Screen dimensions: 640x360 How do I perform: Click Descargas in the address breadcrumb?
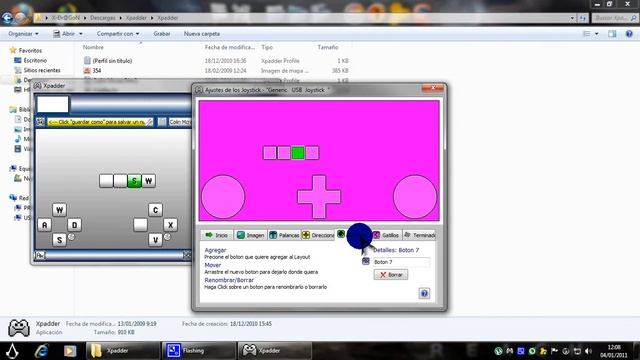tap(102, 18)
